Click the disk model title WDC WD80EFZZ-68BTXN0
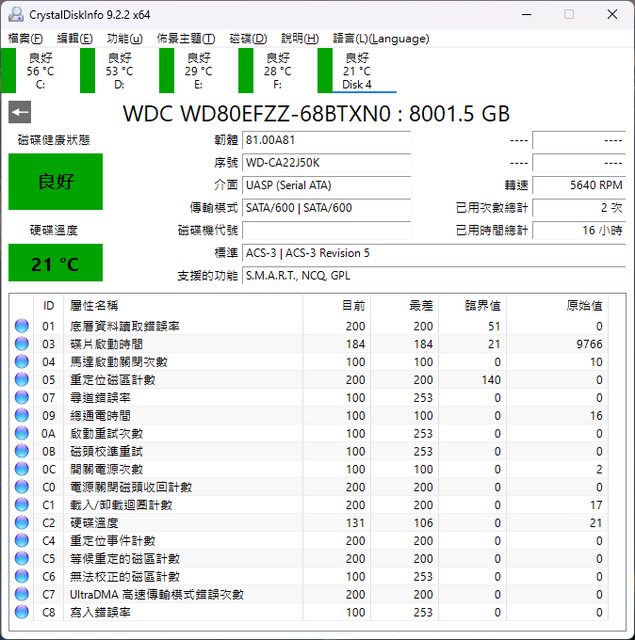 point(257,113)
